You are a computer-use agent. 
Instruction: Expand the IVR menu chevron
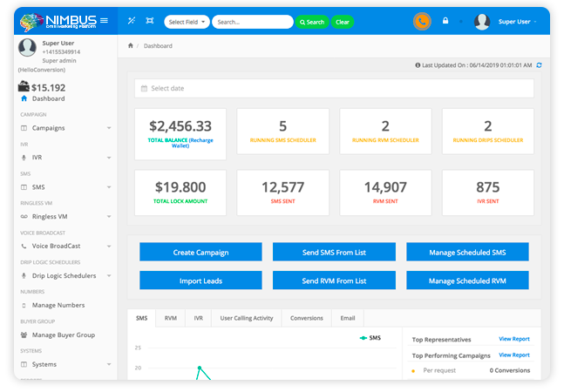[109, 158]
